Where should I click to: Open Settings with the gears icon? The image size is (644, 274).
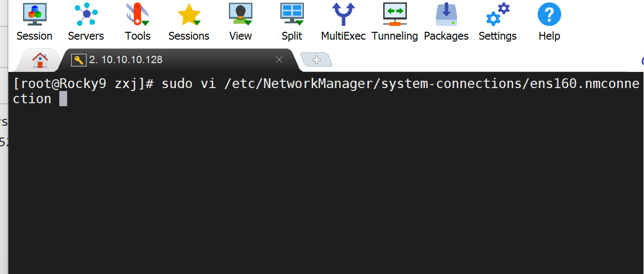[x=497, y=21]
